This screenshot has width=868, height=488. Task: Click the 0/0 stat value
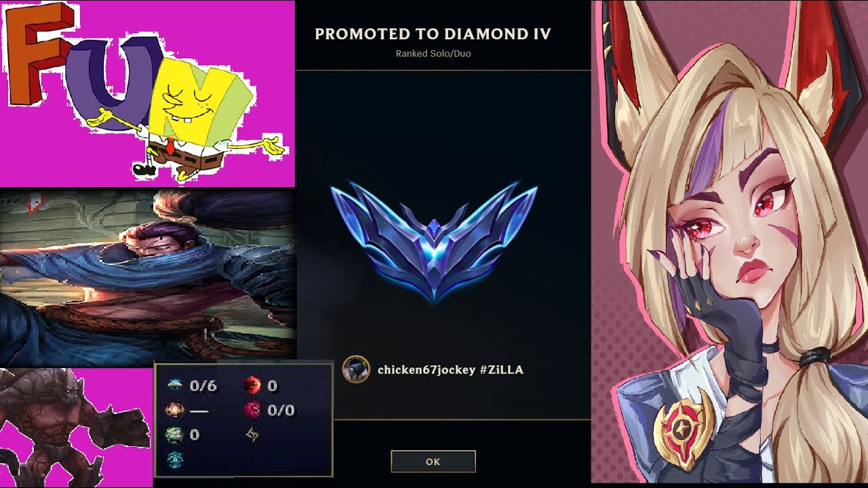coord(281,410)
